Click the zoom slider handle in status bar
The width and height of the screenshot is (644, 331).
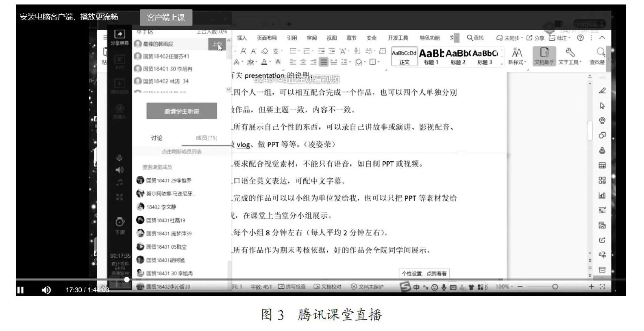coord(555,287)
